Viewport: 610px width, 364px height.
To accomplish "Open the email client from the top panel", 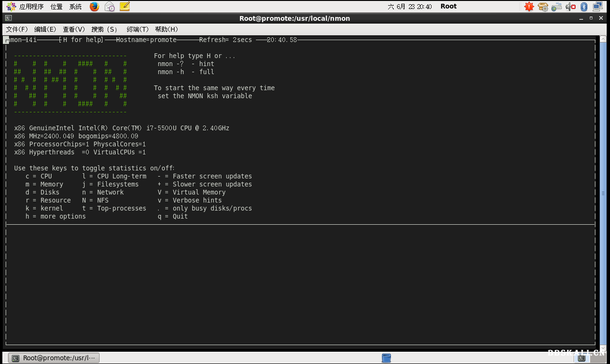I will 110,6.
